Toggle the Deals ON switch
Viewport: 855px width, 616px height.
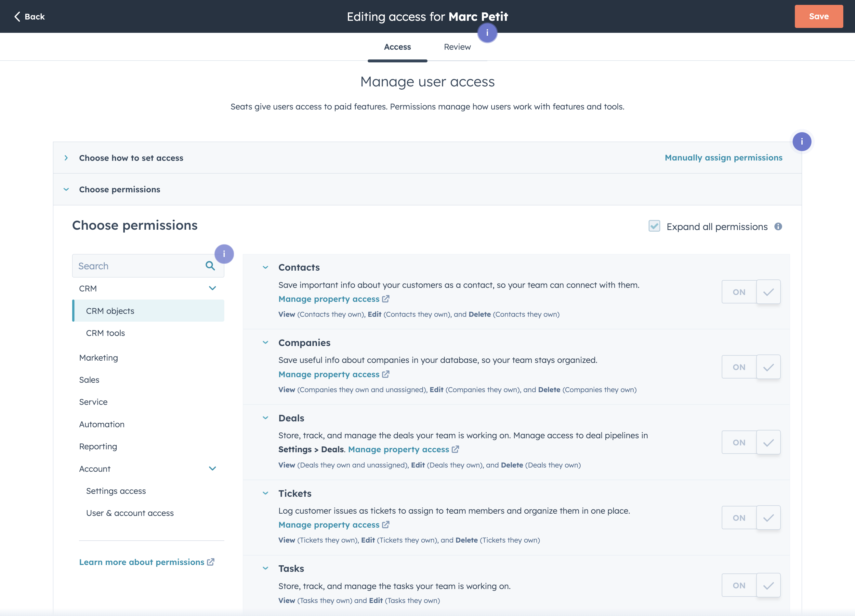751,442
